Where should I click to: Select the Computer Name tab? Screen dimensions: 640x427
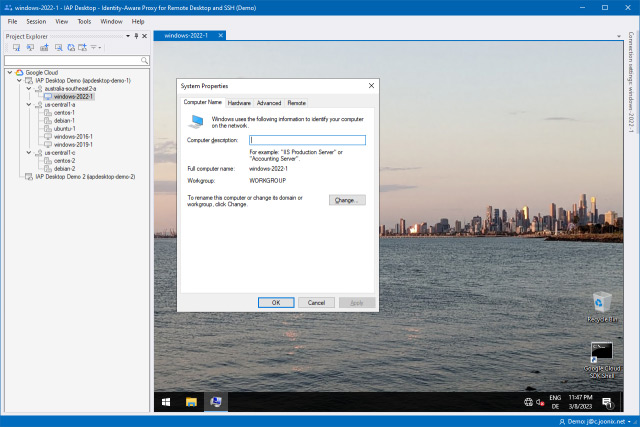[202, 102]
